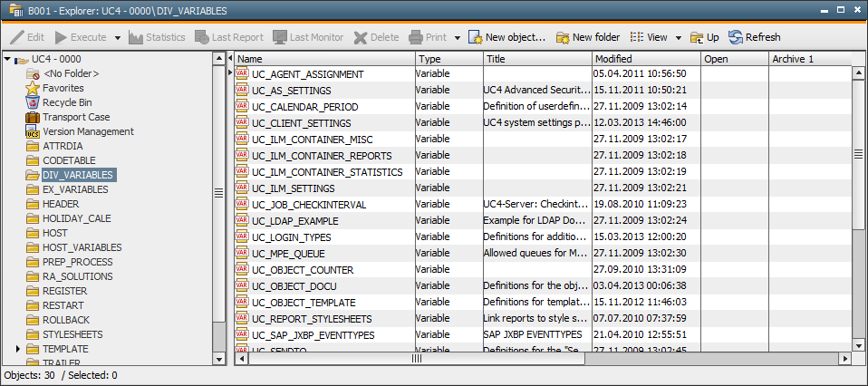Open Statistics from the toolbar
Viewport: 868px width, 386px height.
[x=157, y=38]
